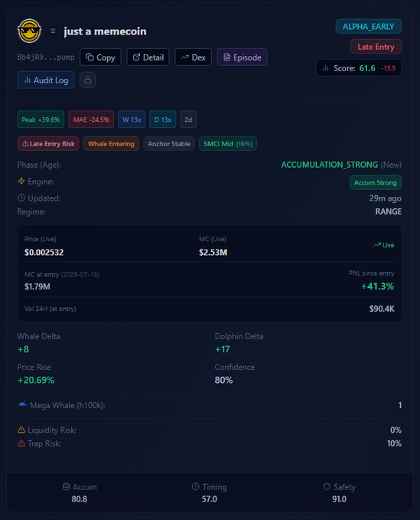Screen dimensions: 420x520
Task: Click the Dolphin Delta +17 value
Action: pos(223,349)
